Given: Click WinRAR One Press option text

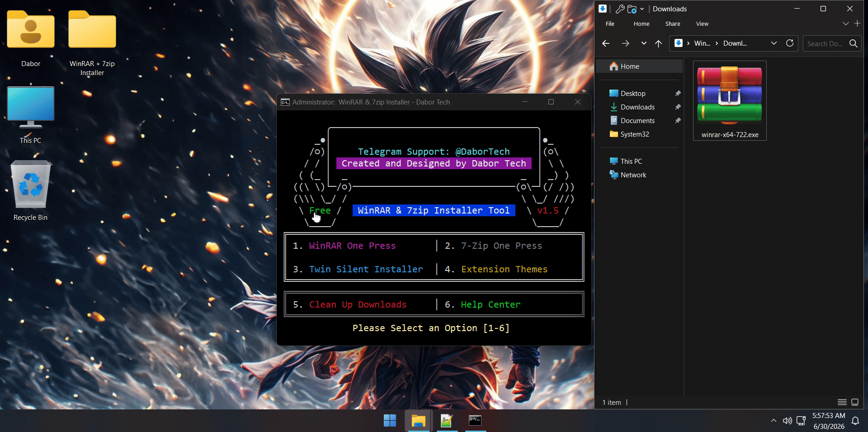Looking at the screenshot, I should click(x=352, y=246).
